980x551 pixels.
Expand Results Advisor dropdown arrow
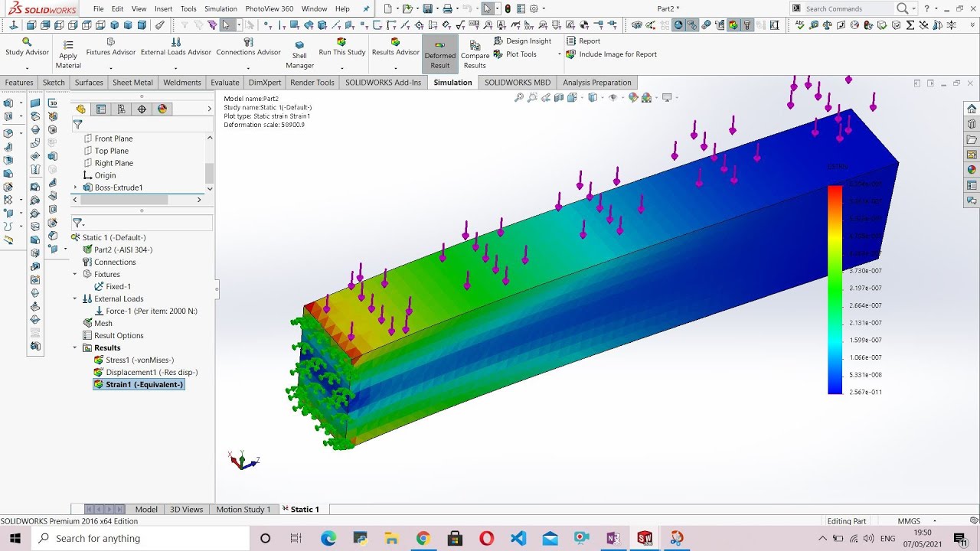point(395,67)
